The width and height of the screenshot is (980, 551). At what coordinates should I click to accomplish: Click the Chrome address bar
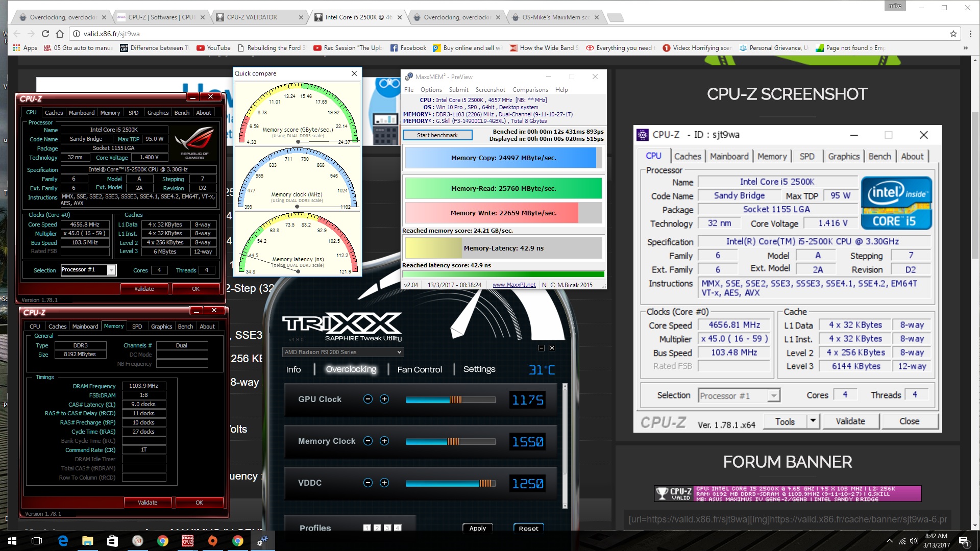[x=510, y=34]
